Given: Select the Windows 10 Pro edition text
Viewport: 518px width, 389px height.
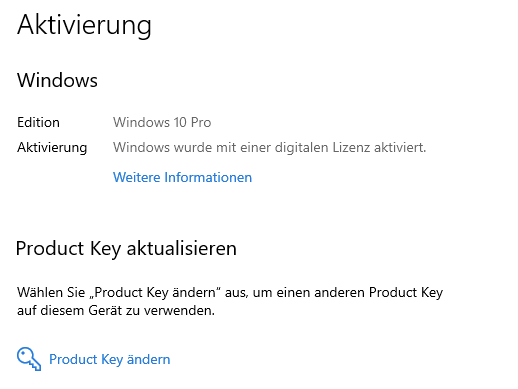Looking at the screenshot, I should [162, 122].
